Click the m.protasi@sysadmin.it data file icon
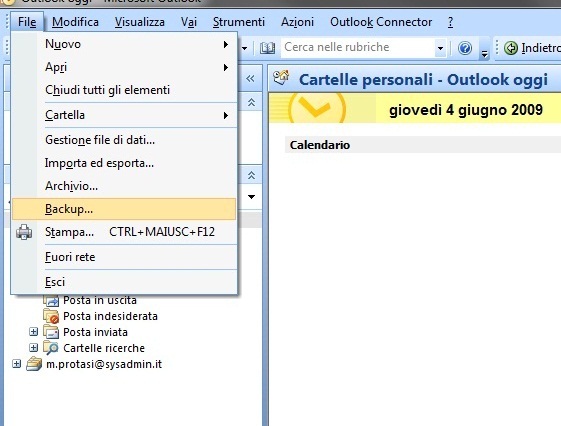The height and width of the screenshot is (426, 561). coord(34,364)
